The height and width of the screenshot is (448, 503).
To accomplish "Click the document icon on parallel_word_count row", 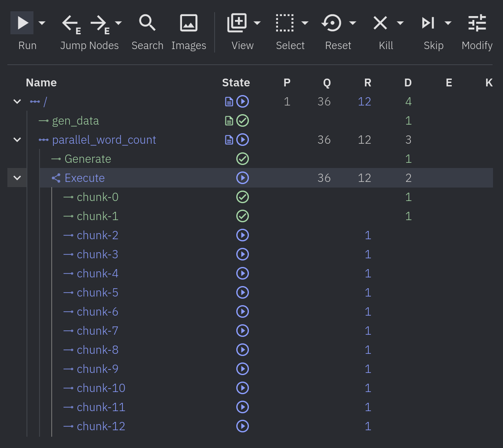I will coord(229,140).
